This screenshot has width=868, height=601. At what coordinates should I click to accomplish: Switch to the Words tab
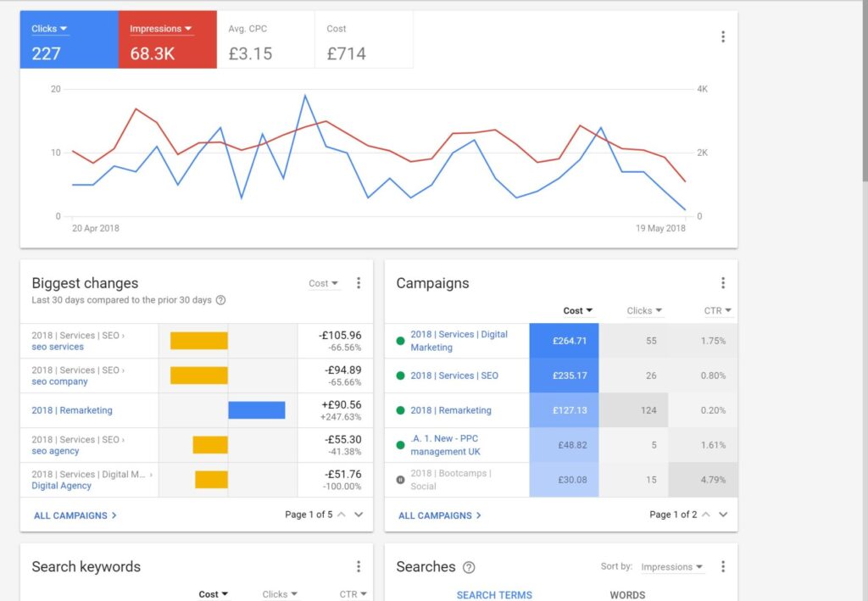click(627, 594)
